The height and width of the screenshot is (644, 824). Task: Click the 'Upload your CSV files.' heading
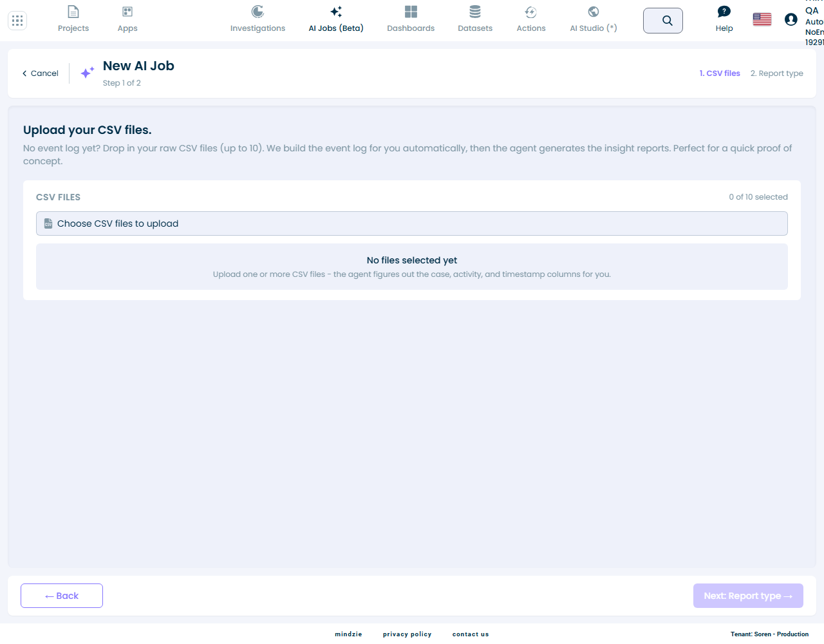point(88,130)
